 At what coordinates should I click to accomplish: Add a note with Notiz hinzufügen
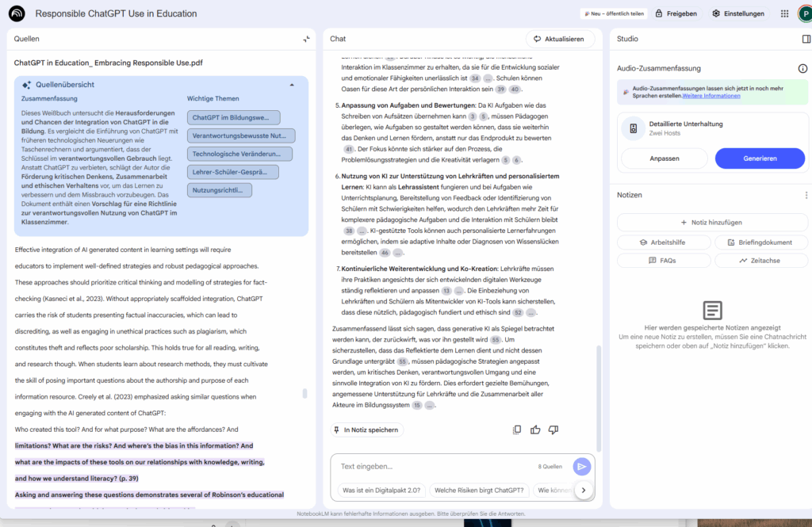point(711,223)
